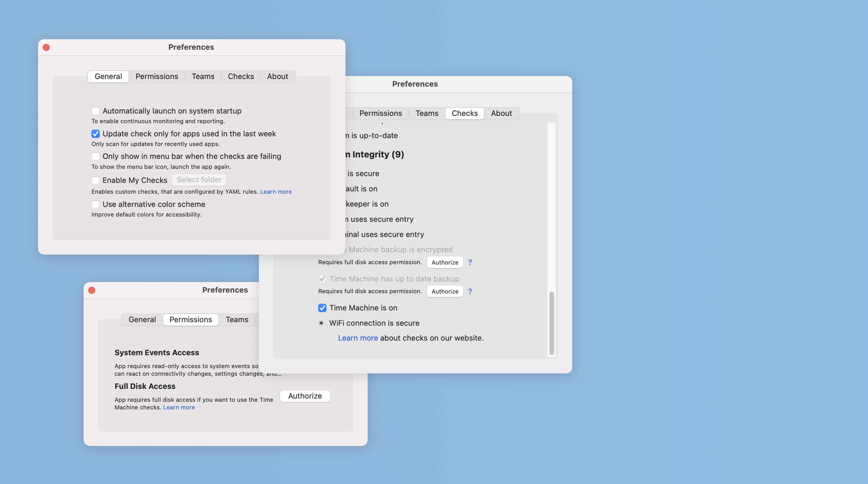Select the Teams tab in the bottom window

pos(237,319)
